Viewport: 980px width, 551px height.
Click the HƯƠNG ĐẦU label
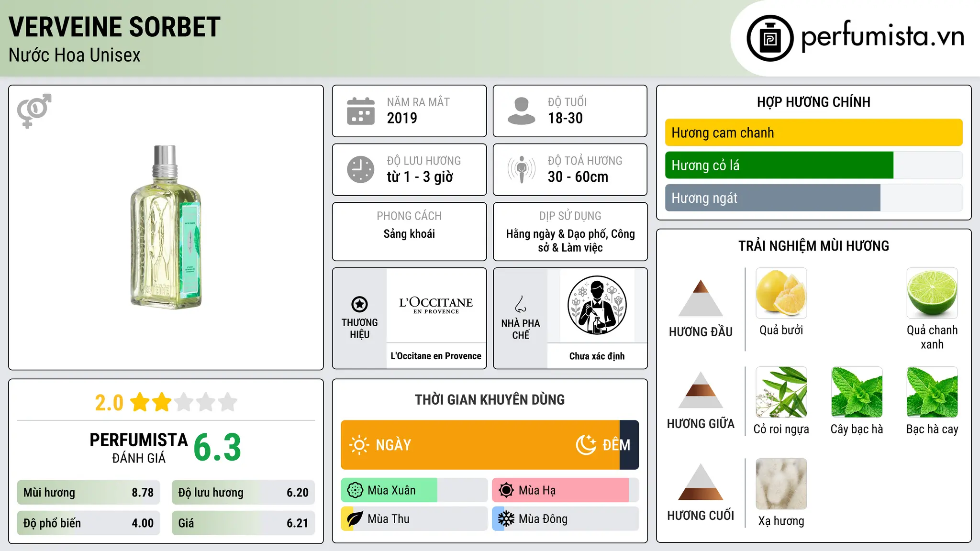(701, 332)
